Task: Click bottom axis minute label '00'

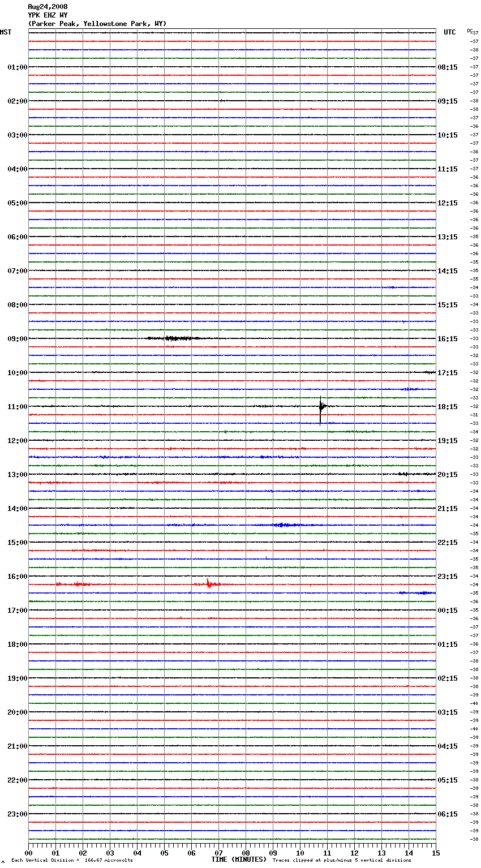Action: [x=28, y=853]
